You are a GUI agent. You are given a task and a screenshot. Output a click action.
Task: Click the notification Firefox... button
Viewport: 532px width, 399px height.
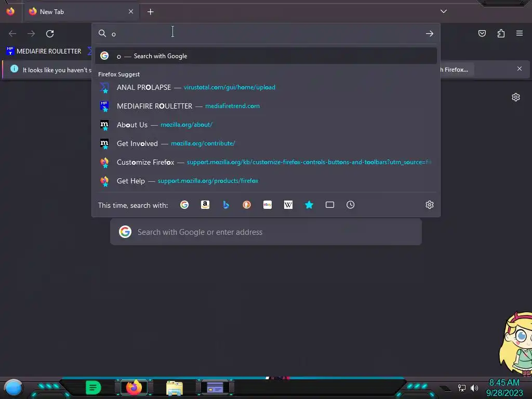tap(456, 70)
